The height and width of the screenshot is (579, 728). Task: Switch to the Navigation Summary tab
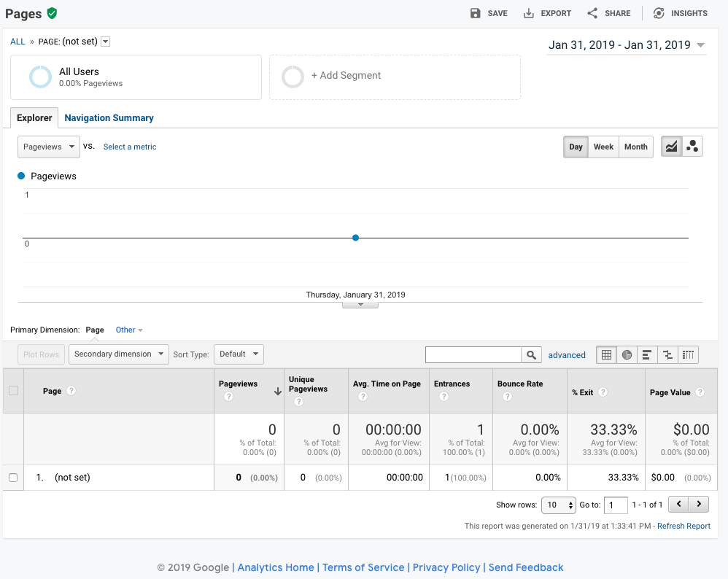109,117
